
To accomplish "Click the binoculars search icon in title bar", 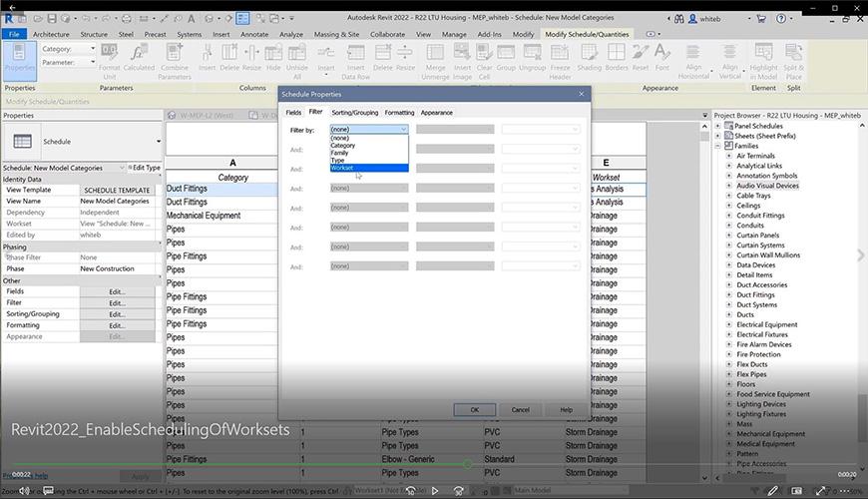I will [678, 18].
